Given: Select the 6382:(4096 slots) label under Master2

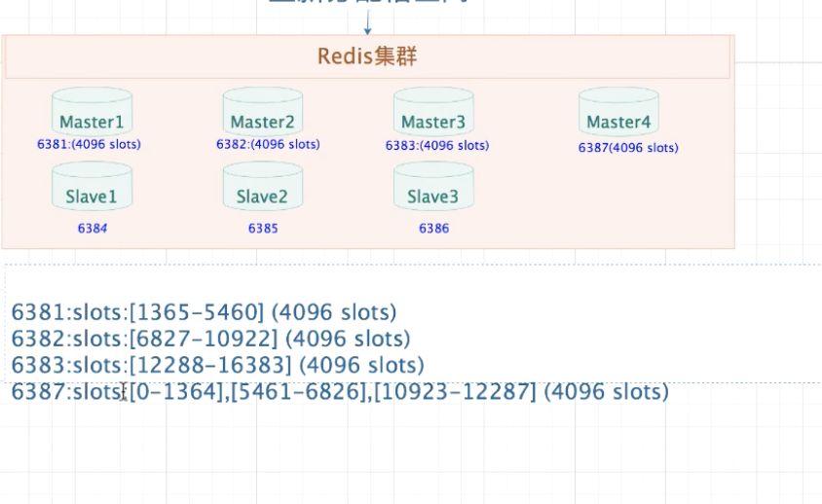Looking at the screenshot, I should click(x=268, y=144).
